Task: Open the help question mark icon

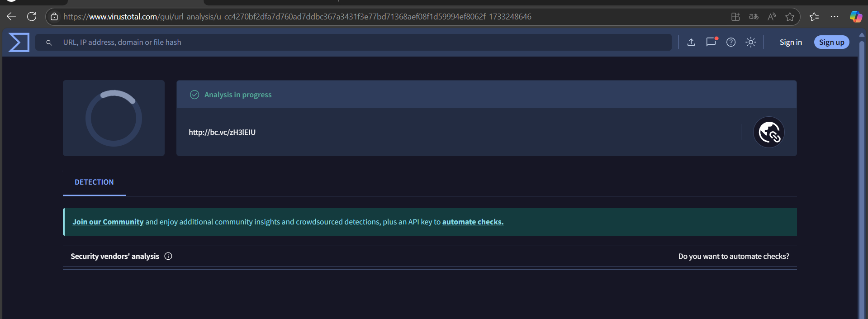Action: coord(731,42)
